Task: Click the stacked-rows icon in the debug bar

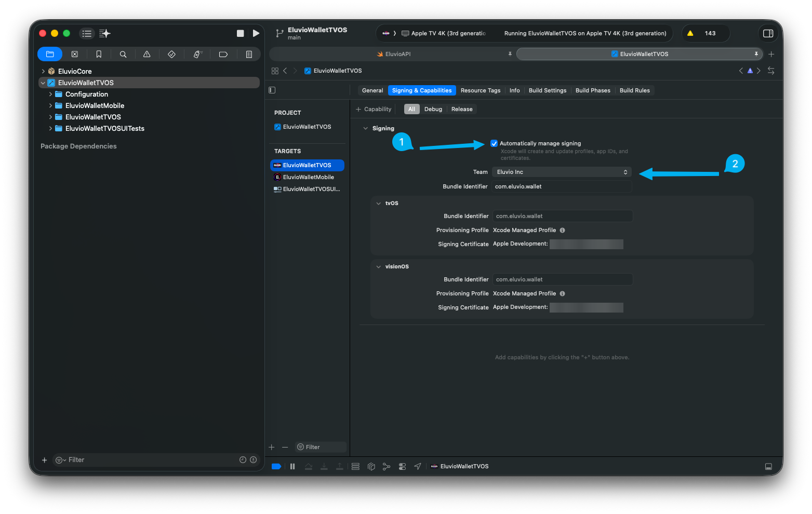Action: point(355,466)
